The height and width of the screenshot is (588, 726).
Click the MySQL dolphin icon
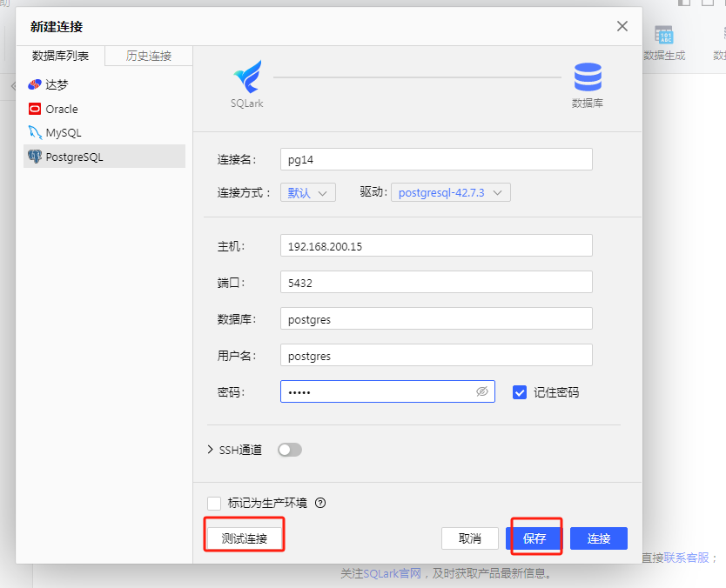35,132
